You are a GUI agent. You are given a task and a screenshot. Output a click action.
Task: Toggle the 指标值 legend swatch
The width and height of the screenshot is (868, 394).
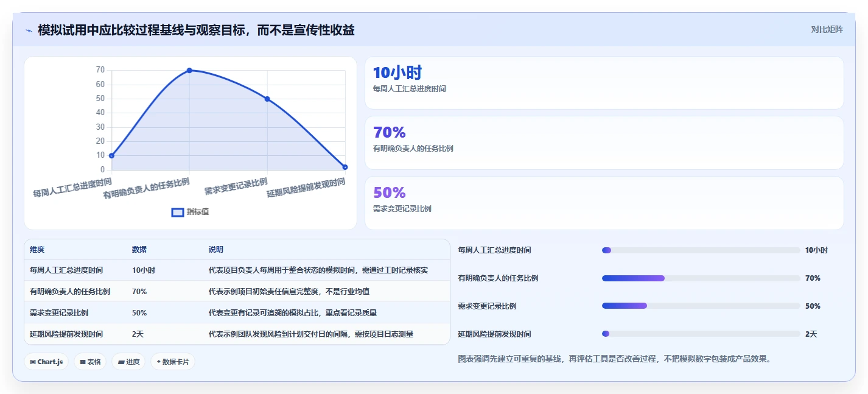click(x=178, y=212)
